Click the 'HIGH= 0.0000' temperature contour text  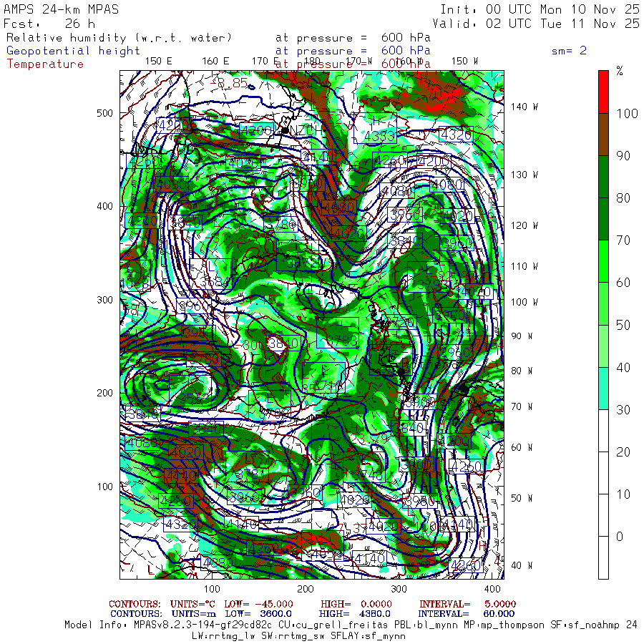coord(356,604)
